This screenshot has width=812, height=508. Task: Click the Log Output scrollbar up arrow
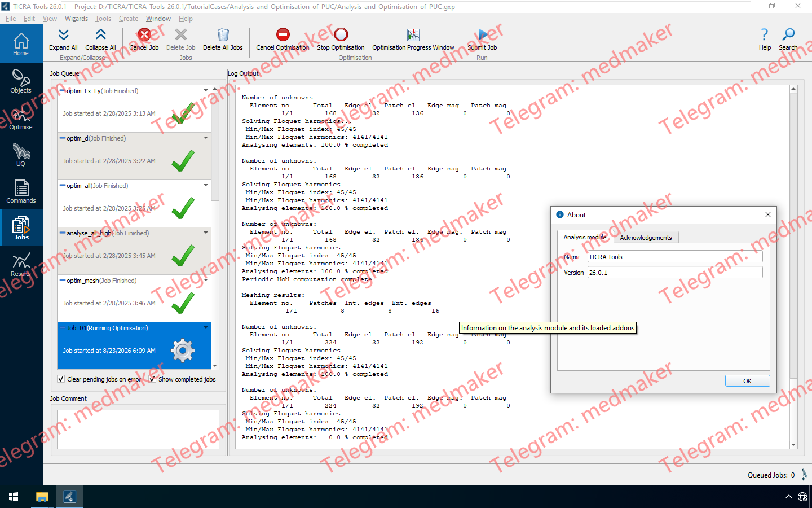click(x=793, y=89)
